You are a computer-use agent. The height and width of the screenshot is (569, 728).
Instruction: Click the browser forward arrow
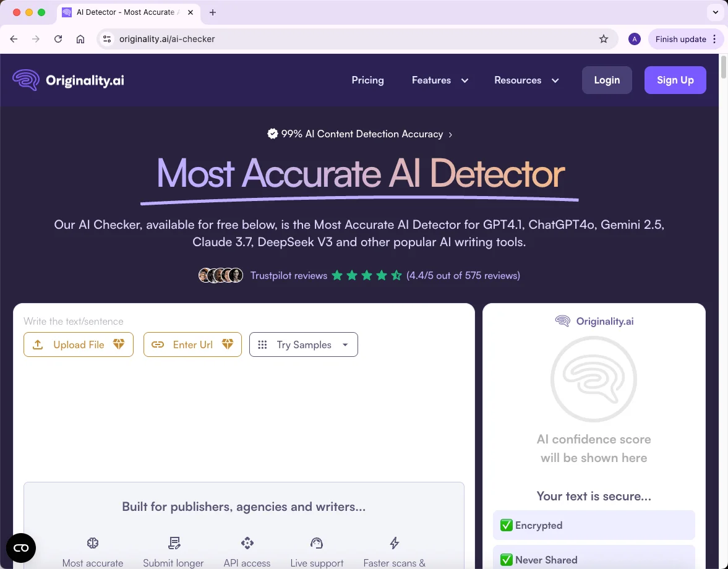36,39
